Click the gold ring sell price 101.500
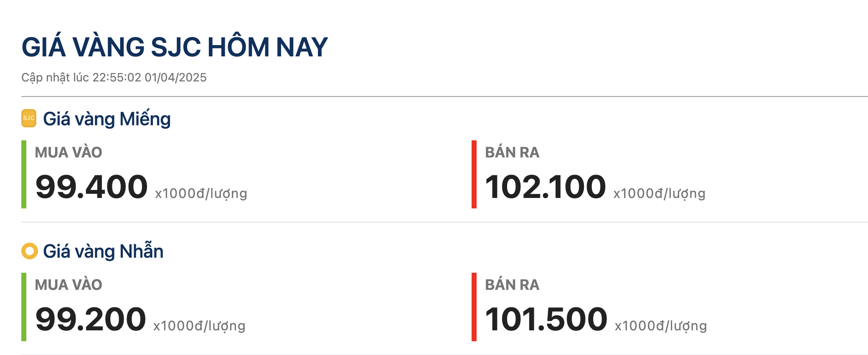 click(546, 319)
